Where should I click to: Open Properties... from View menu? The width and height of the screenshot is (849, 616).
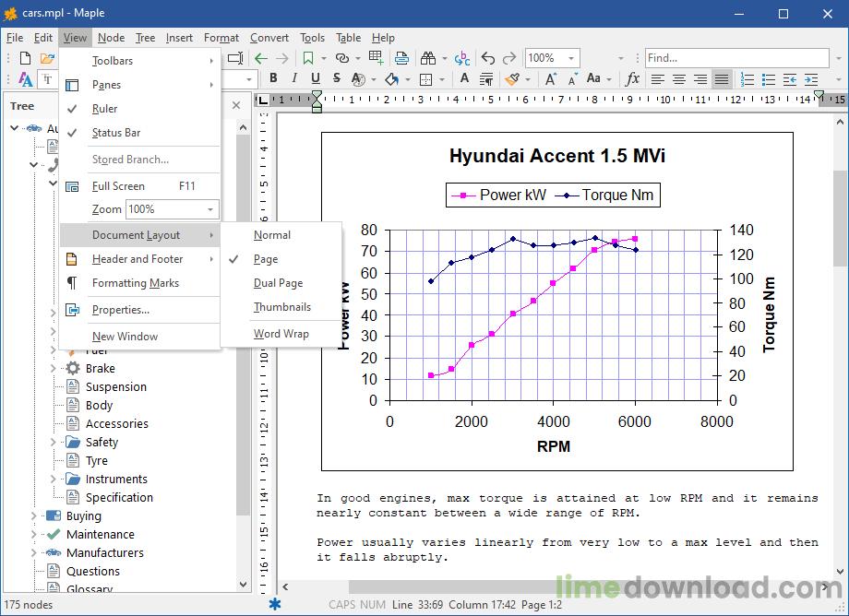tap(139, 310)
